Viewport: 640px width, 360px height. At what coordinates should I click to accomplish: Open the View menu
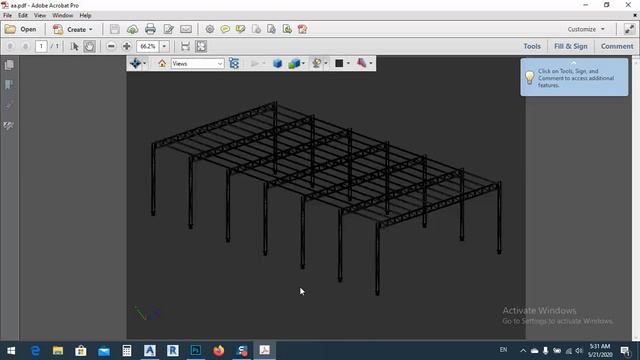[x=40, y=16]
